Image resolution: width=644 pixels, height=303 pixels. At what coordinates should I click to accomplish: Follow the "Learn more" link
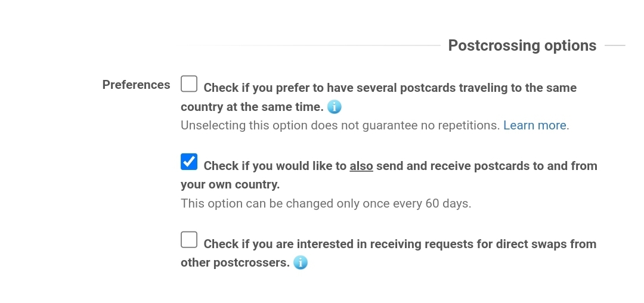535,125
